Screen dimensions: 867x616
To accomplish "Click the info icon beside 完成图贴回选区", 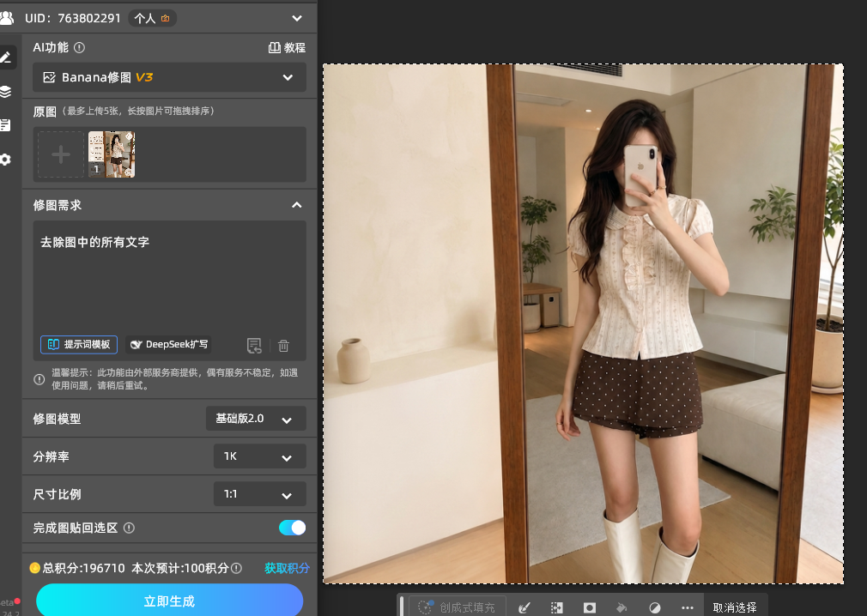I will (129, 528).
